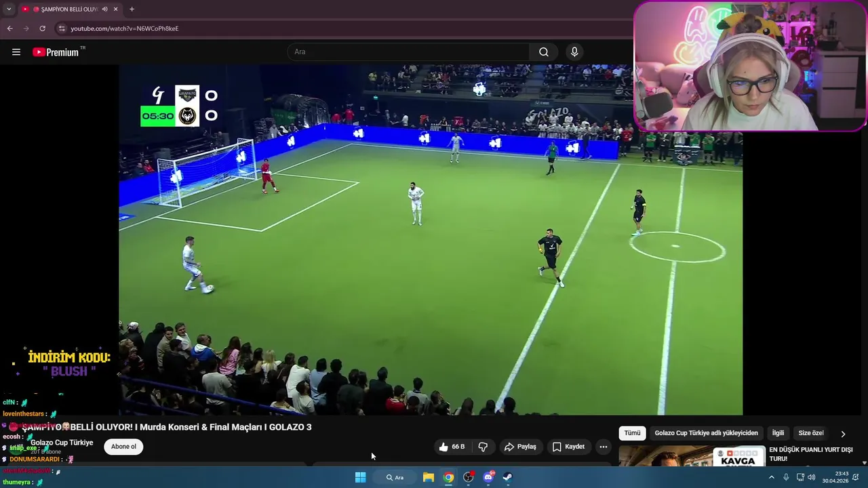The width and height of the screenshot is (868, 488).
Task: Start voice search with microphone icon
Action: 574,52
